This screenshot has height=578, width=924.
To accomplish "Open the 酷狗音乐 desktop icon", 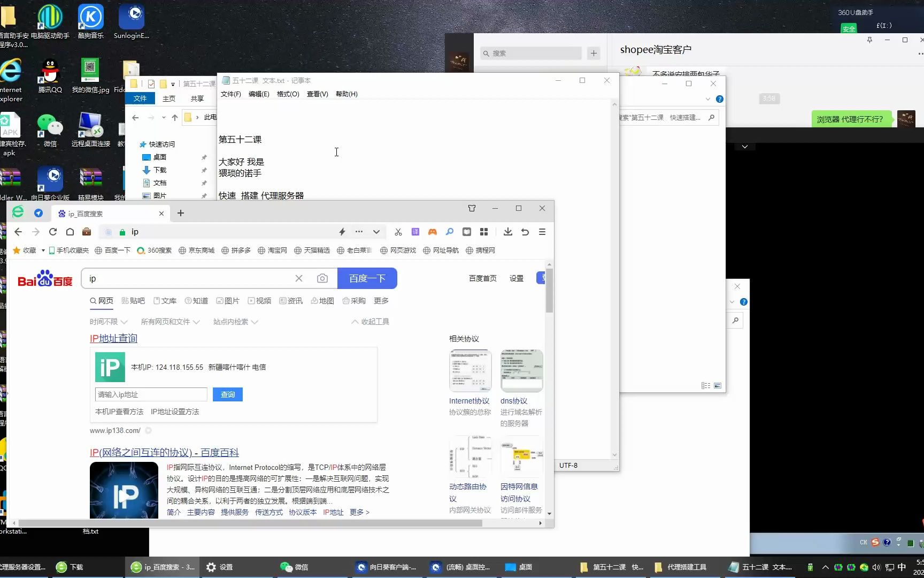I will pos(90,21).
